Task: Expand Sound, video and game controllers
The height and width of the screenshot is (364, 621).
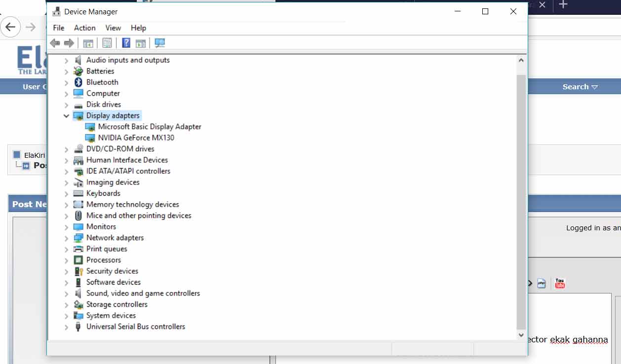Action: coord(67,293)
